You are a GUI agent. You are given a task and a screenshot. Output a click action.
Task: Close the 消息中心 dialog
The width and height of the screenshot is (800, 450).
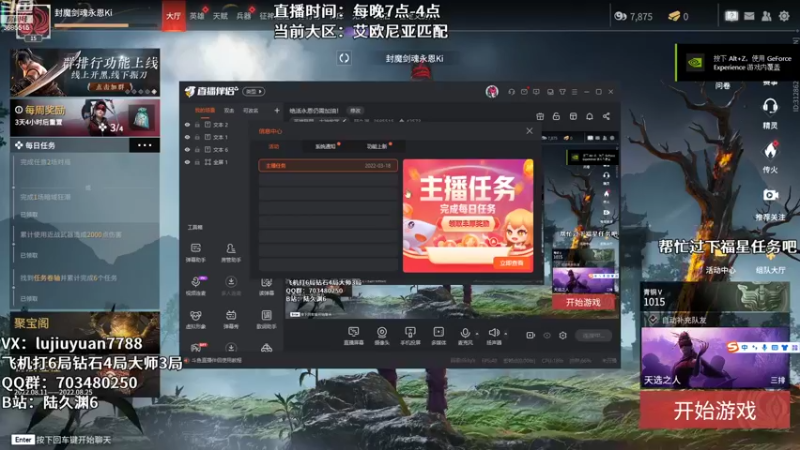tap(529, 131)
